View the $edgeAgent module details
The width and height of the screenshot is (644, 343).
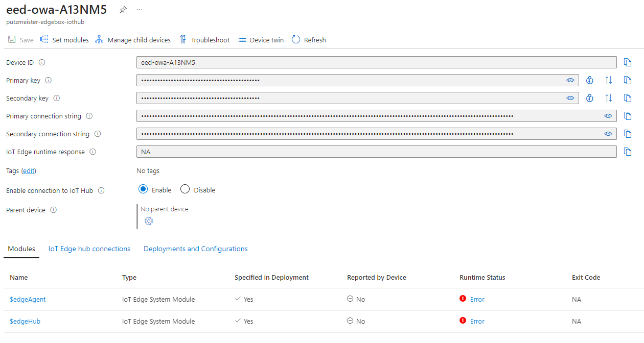tap(28, 299)
